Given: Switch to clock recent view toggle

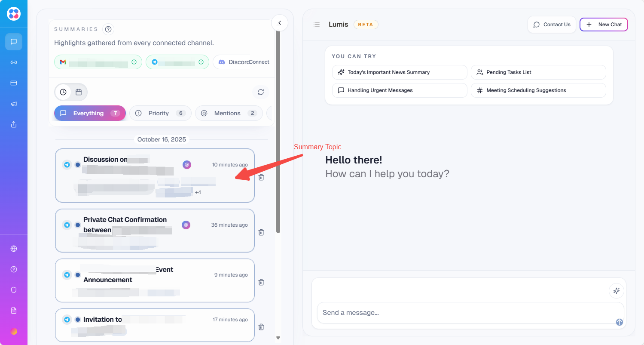Looking at the screenshot, I should click(x=63, y=92).
